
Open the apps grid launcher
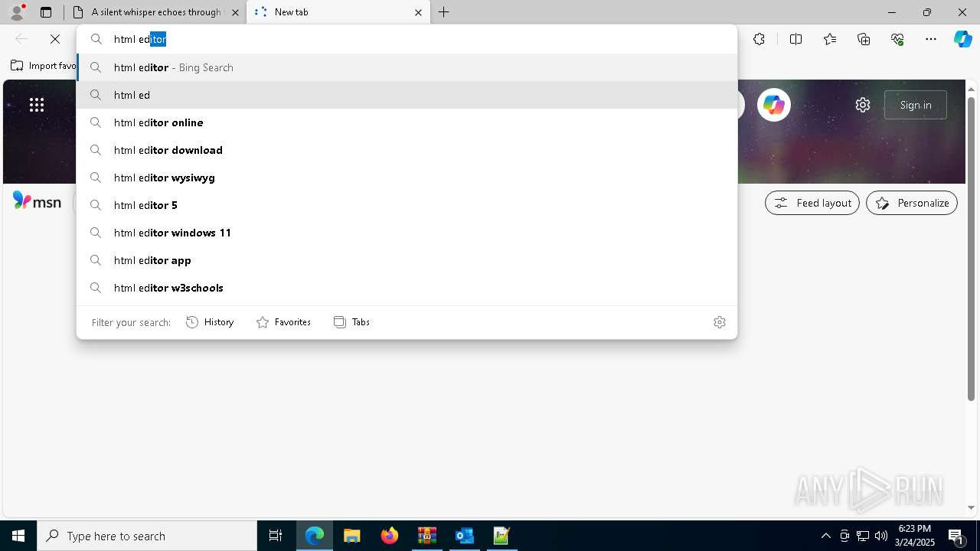[x=37, y=105]
